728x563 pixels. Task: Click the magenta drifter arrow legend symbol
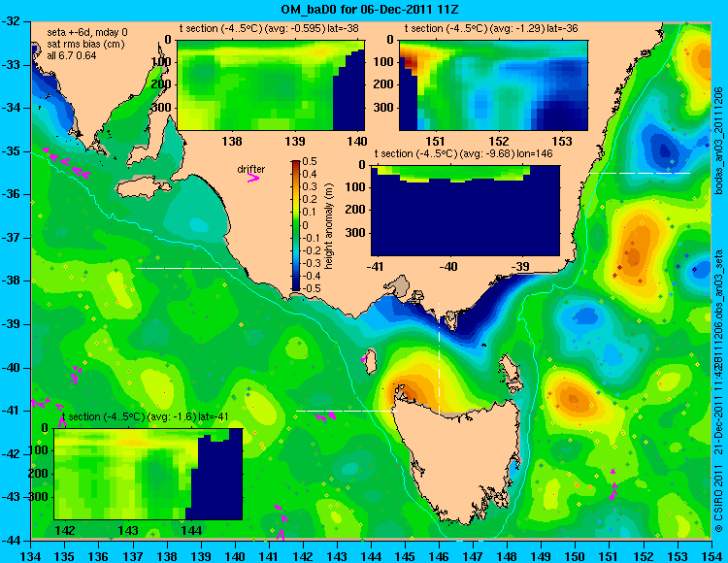click(x=253, y=179)
